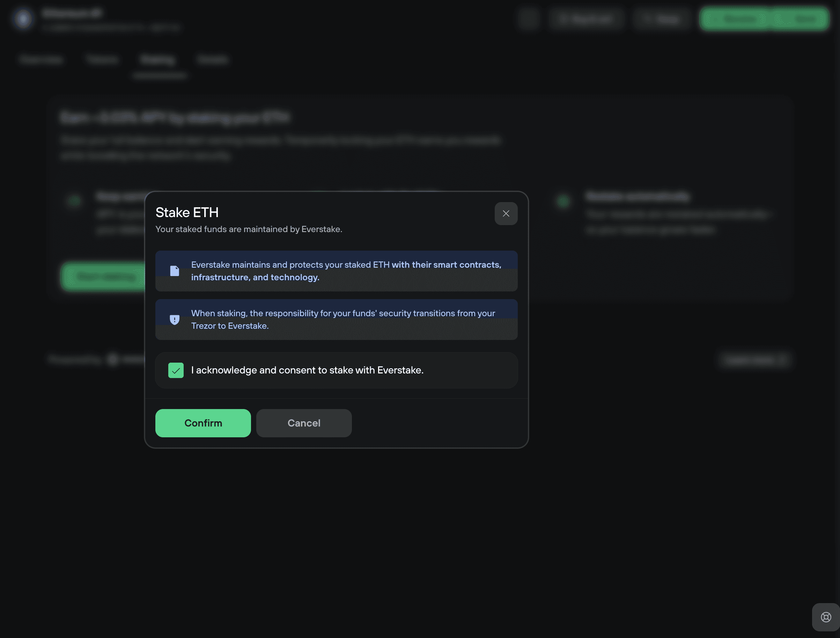Confirm staking with Everstake
The image size is (840, 638).
[x=203, y=423]
